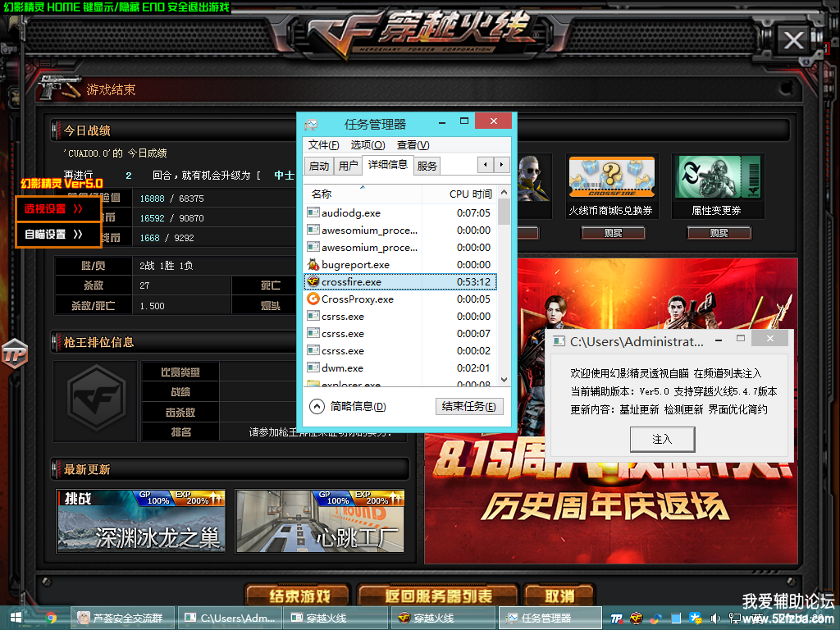
Task: Select 详细信息 tab in Task Manager
Action: coord(388,164)
